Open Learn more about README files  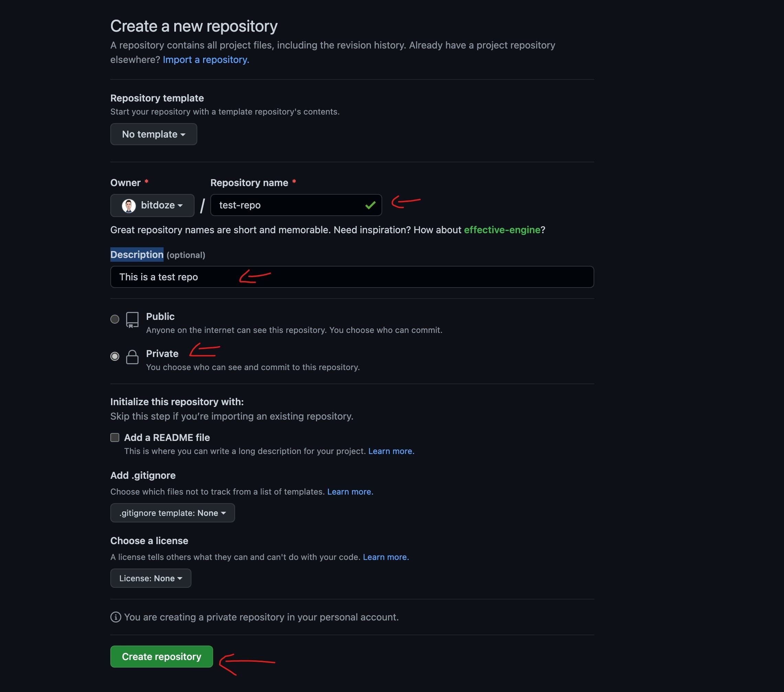pyautogui.click(x=390, y=451)
